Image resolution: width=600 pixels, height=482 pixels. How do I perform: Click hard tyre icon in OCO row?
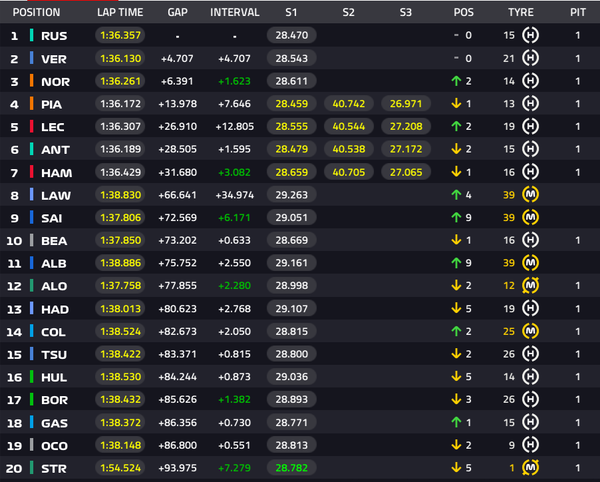coord(530,445)
